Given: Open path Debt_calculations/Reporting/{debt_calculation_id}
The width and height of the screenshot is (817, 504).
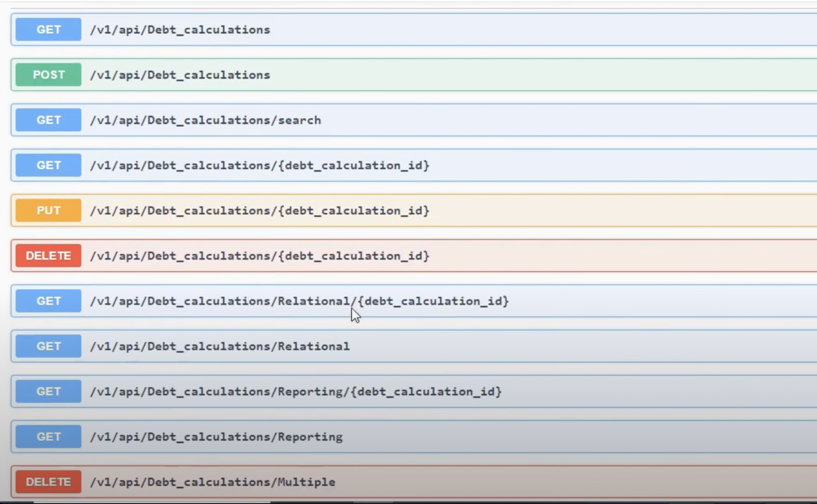Looking at the screenshot, I should 296,392.
